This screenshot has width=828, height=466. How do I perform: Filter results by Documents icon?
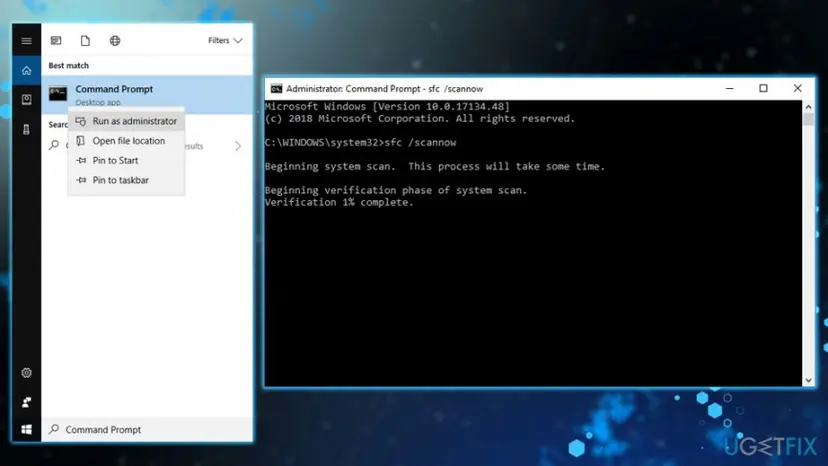click(85, 41)
